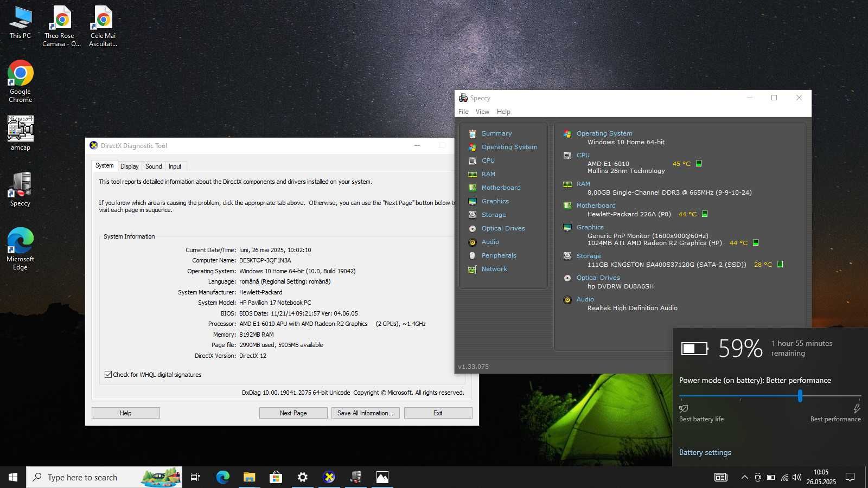Open the File menu in Speccy
Image resolution: width=868 pixels, height=488 pixels.
pyautogui.click(x=463, y=112)
